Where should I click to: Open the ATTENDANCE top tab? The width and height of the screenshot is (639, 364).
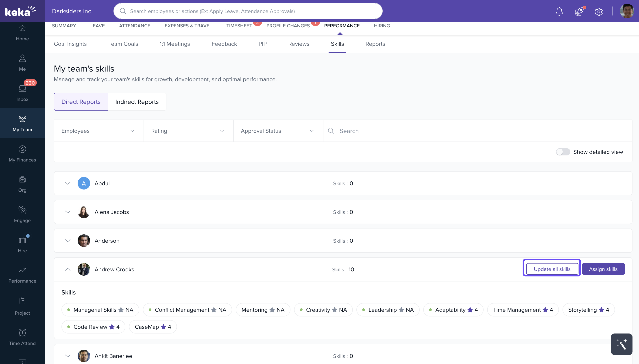coord(135,26)
